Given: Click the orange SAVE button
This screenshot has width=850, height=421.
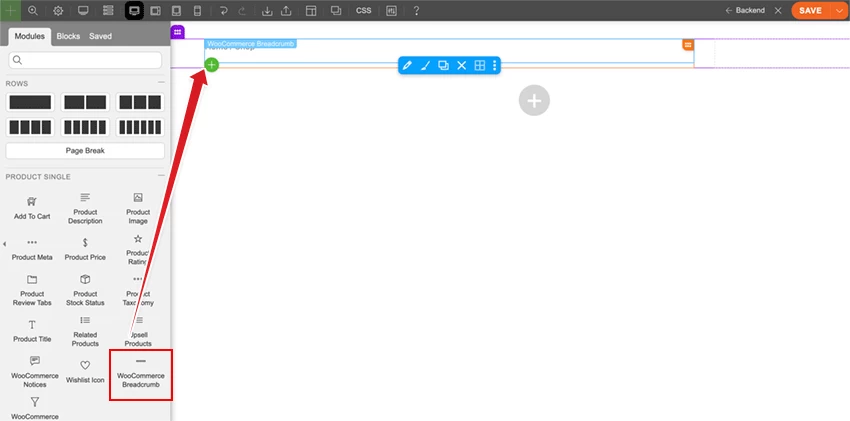Looking at the screenshot, I should tap(810, 10).
